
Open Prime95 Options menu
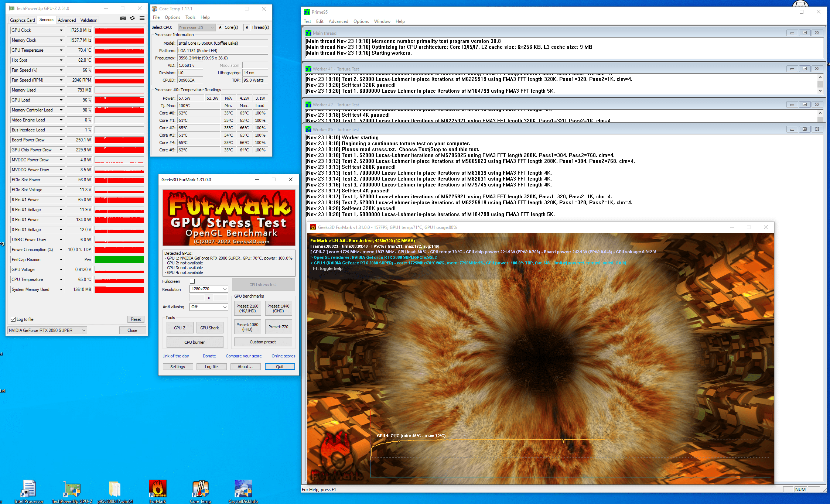coord(361,21)
